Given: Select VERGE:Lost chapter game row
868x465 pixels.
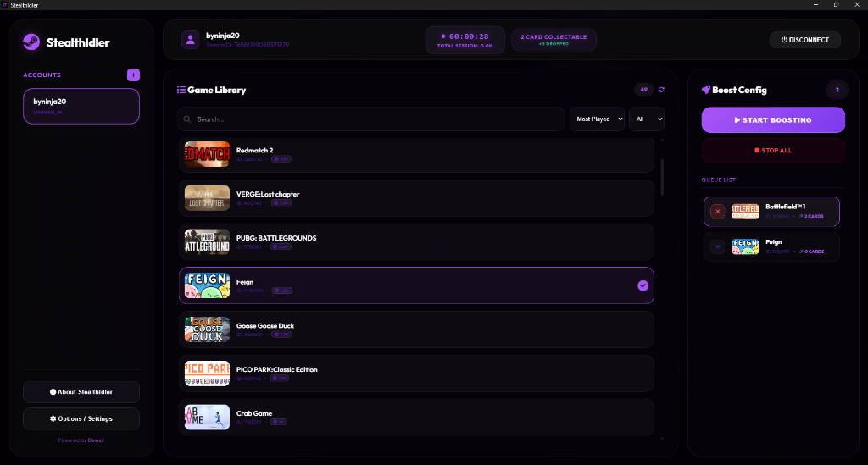Looking at the screenshot, I should [416, 198].
